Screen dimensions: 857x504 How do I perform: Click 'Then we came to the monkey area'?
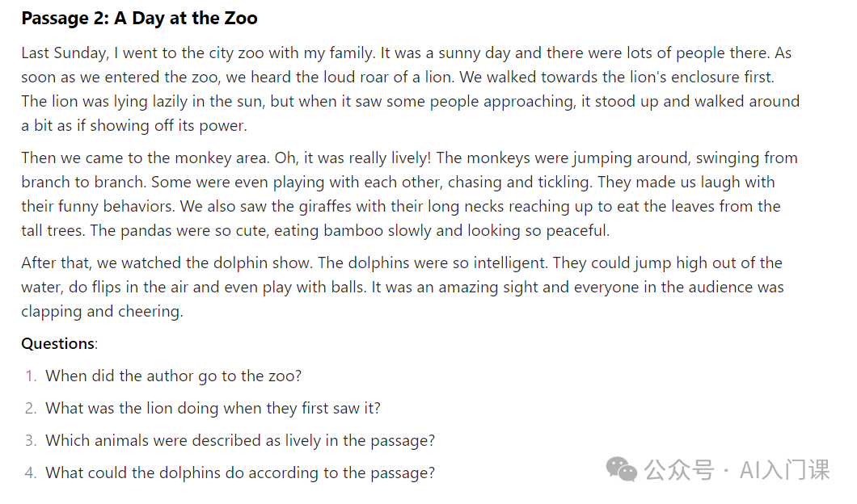click(145, 157)
